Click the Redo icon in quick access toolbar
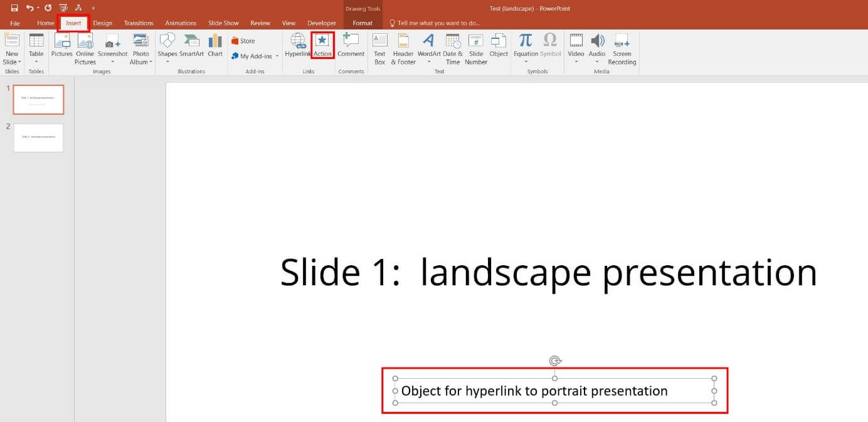Image resolution: width=868 pixels, height=422 pixels. pyautogui.click(x=48, y=8)
